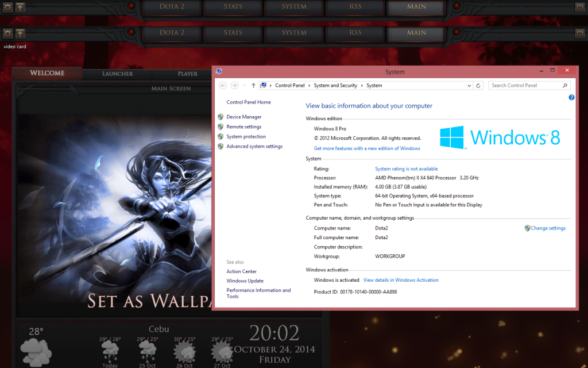
Task: Expand the chevron after System and Security
Action: pos(362,86)
